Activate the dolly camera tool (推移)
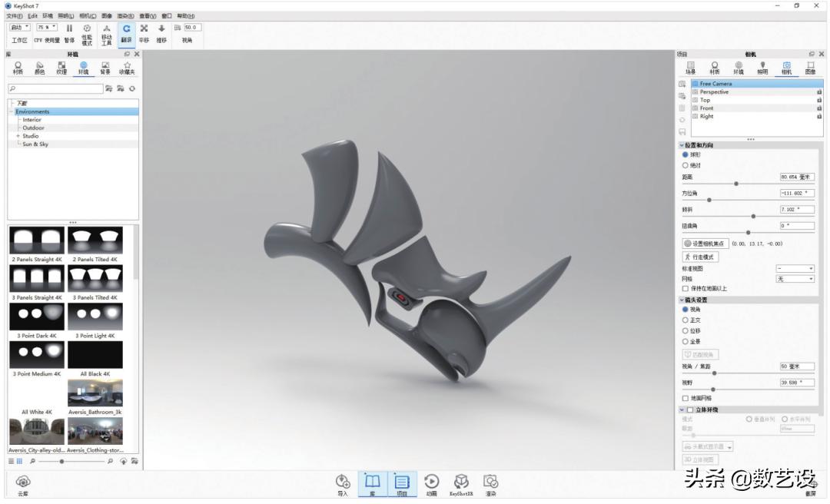Viewport: 830px width, 504px height. [161, 33]
